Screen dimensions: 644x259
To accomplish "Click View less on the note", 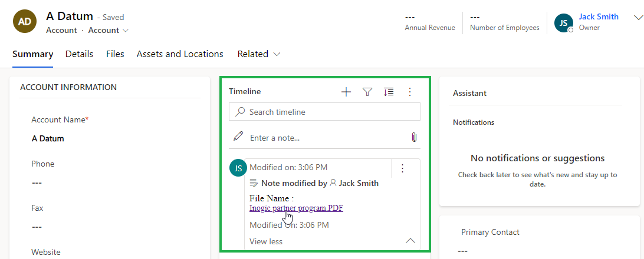I will pyautogui.click(x=266, y=241).
